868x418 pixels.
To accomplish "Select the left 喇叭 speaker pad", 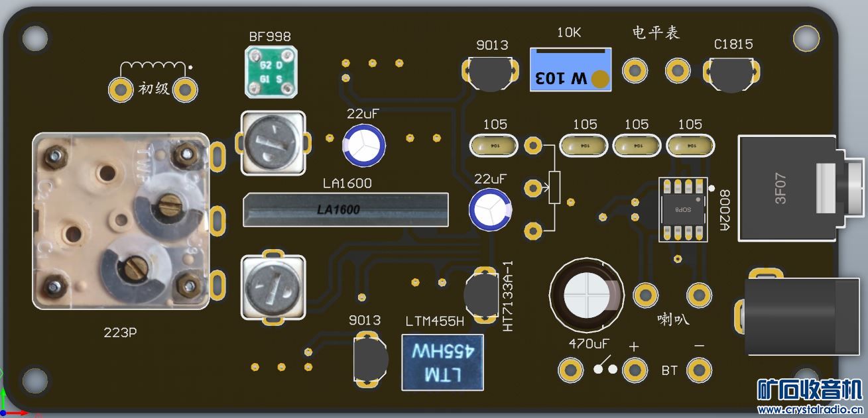I will click(x=645, y=295).
